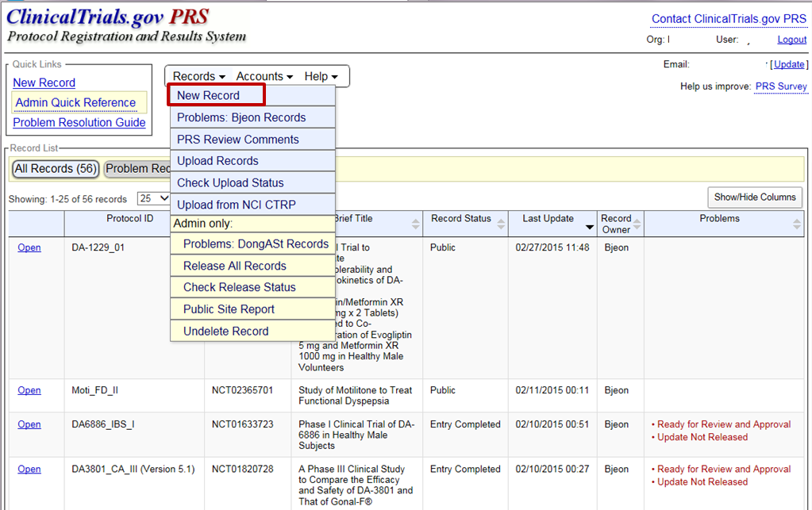This screenshot has width=812, height=510.
Task: Open Contact ClinicalTrials.gov PRS link
Action: (729, 19)
